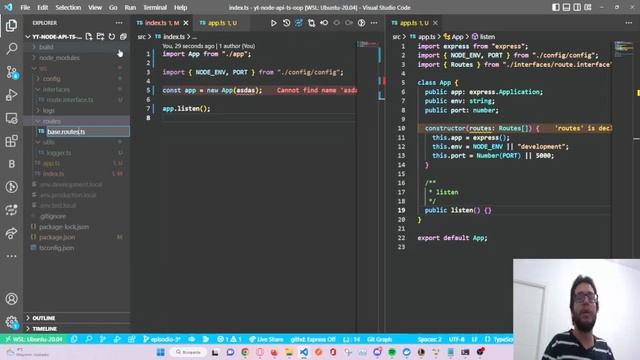Click WSL: Ubuntu-20.04 remote indicator
This screenshot has width=640, height=360.
[33, 339]
